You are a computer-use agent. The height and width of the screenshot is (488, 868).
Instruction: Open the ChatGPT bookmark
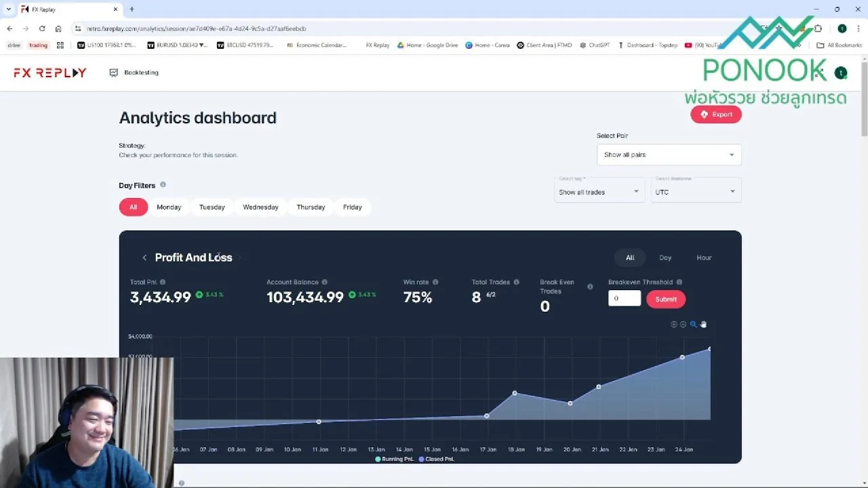tap(595, 45)
